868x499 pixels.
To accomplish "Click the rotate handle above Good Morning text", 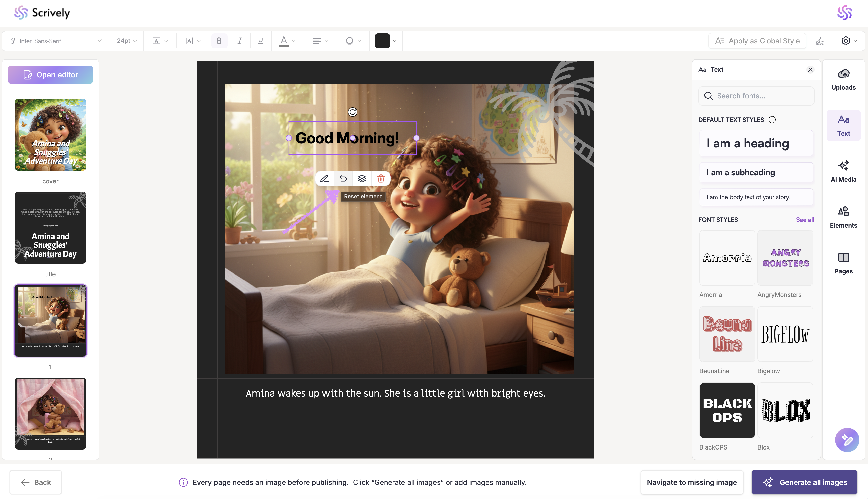I will [352, 112].
